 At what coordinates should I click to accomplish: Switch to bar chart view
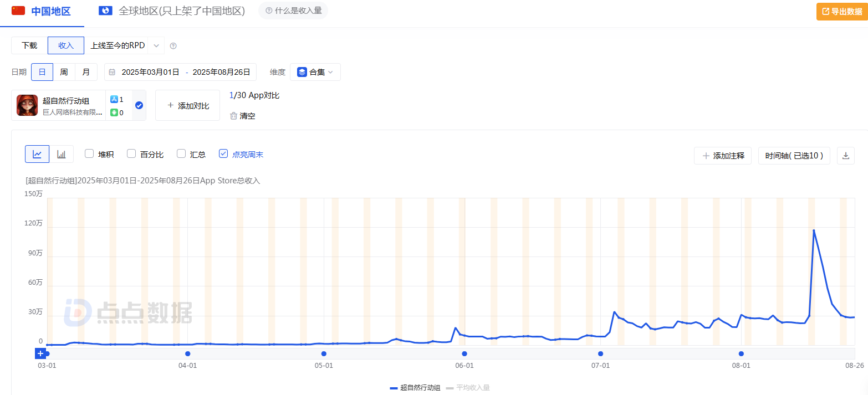tap(62, 154)
